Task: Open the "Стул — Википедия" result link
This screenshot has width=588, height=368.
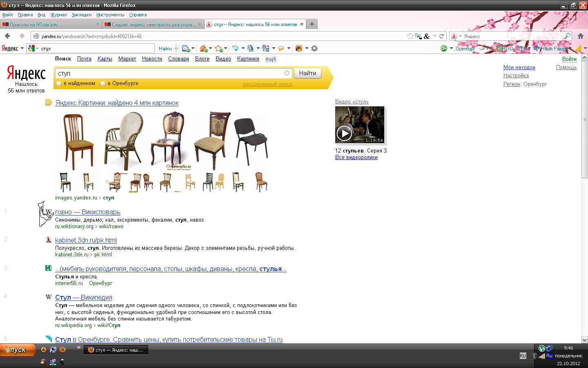Action: tap(83, 297)
